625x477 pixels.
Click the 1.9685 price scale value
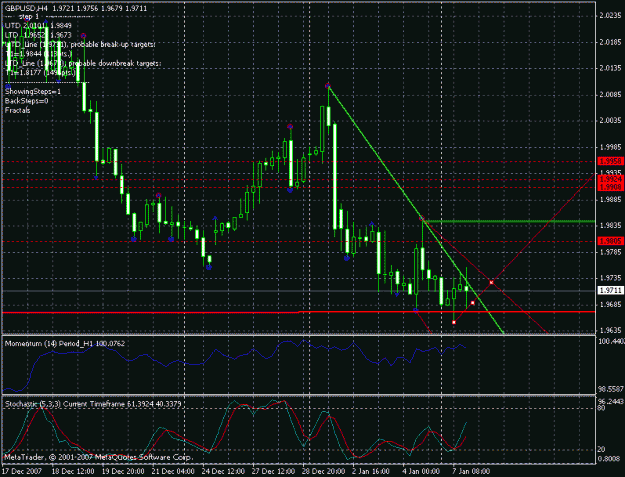coord(610,304)
